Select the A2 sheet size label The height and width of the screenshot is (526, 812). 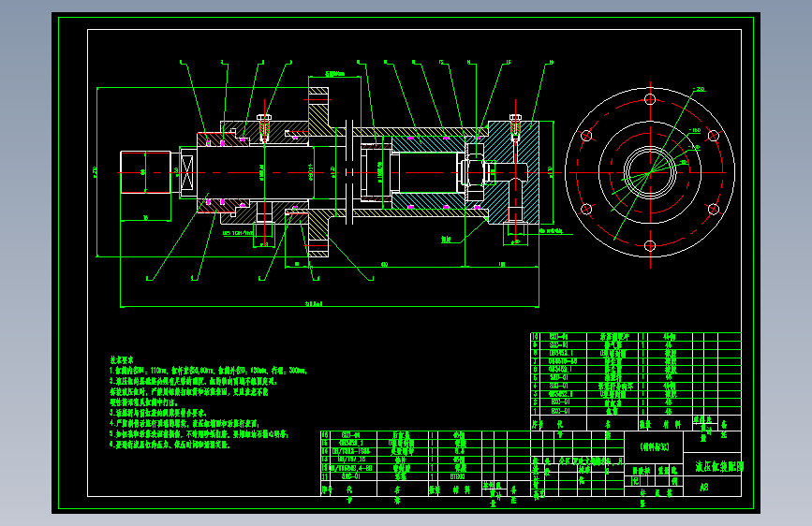tap(704, 488)
